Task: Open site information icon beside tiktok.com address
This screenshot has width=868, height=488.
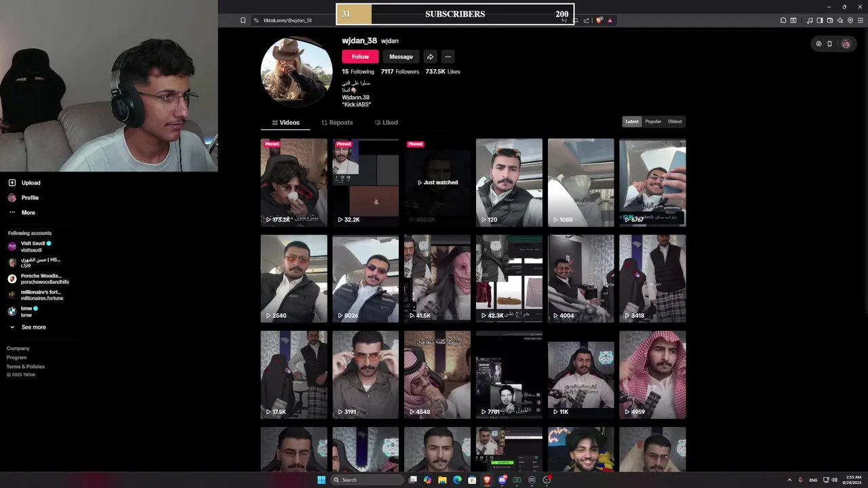Action: point(256,20)
